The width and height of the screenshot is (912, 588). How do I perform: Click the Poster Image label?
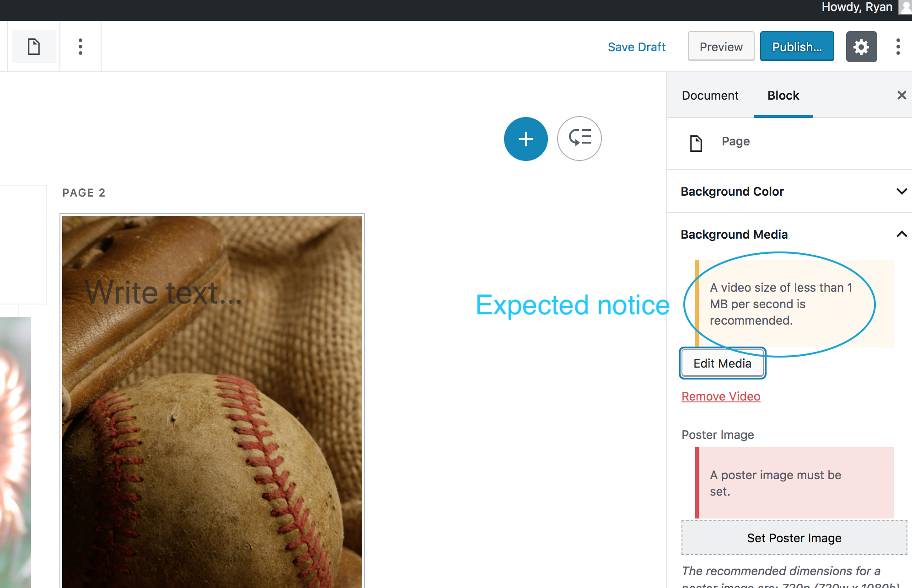[x=718, y=434]
